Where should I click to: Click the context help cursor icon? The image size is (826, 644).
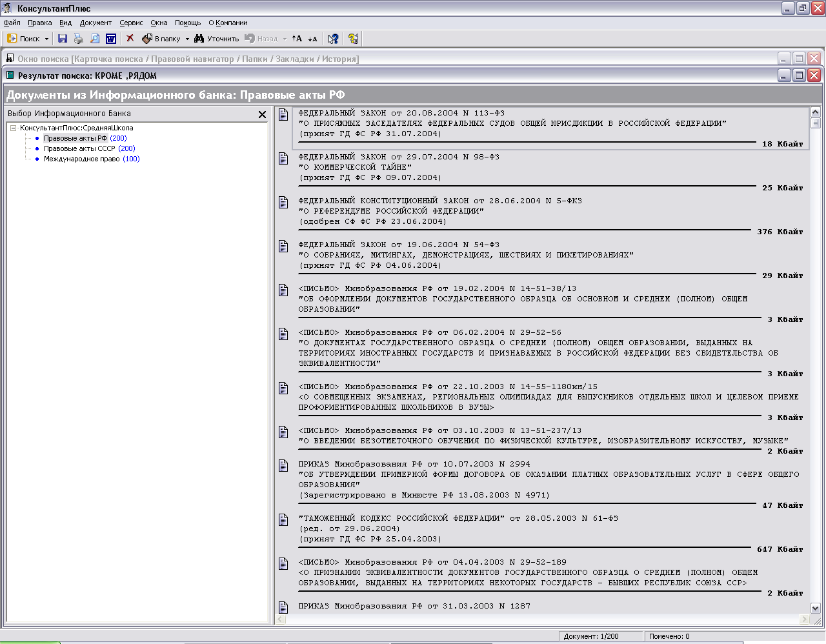tap(333, 39)
